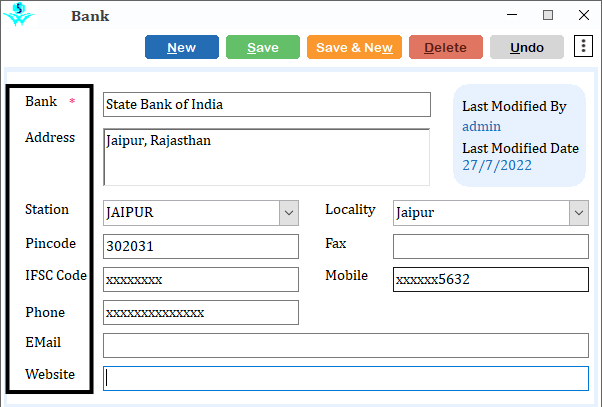Click the Pincode label
602x407 pixels.
click(x=51, y=243)
